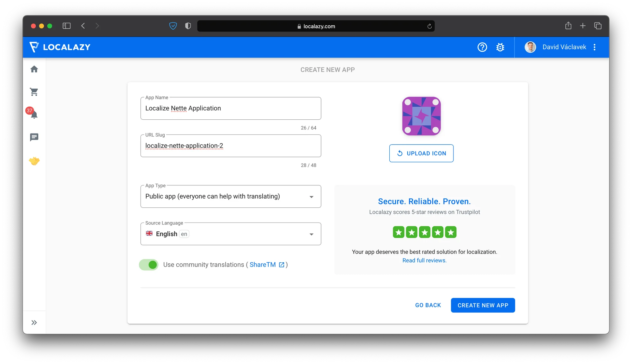
Task: Click the handshake icon in sidebar
Action: point(34,161)
